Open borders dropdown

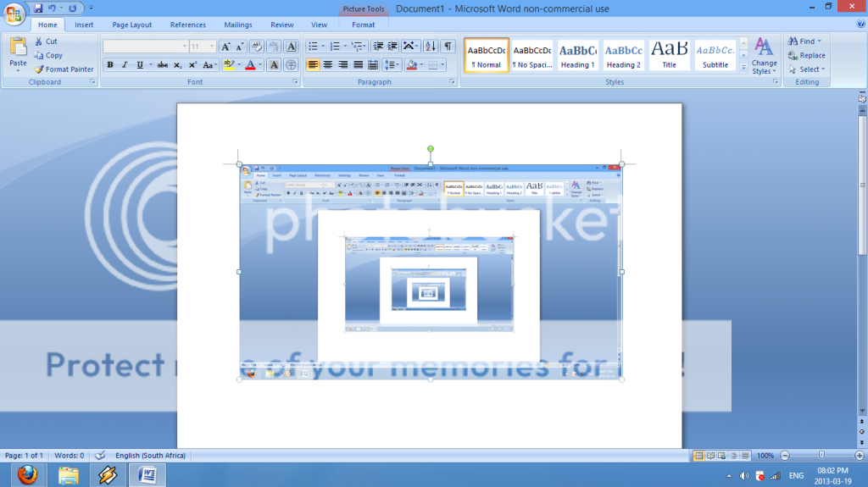pos(441,64)
